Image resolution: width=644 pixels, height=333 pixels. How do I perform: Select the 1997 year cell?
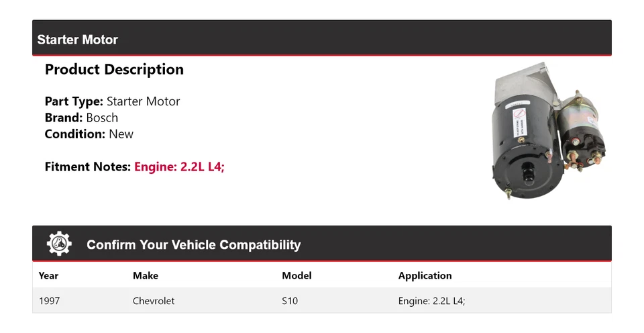49,301
